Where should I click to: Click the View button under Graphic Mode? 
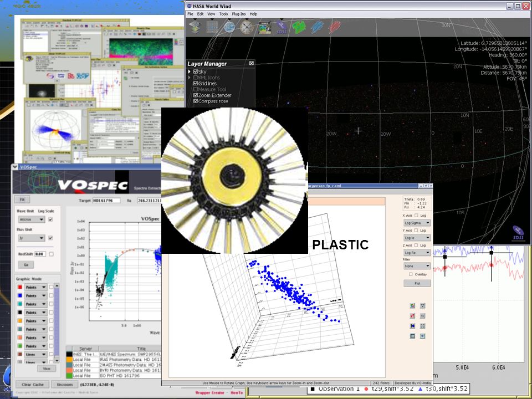(47, 369)
